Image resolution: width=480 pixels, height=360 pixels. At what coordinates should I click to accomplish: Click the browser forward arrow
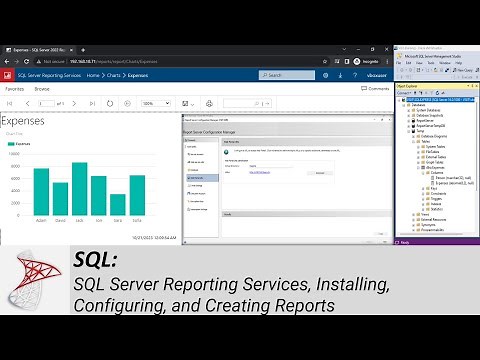(x=16, y=61)
